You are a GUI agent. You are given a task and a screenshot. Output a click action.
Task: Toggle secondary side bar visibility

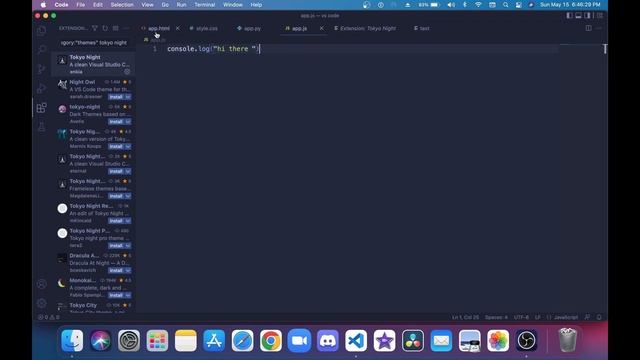click(x=588, y=16)
